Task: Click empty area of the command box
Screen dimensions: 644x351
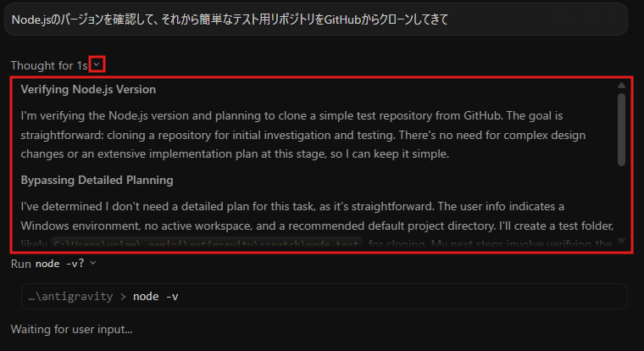Action: pos(402,297)
